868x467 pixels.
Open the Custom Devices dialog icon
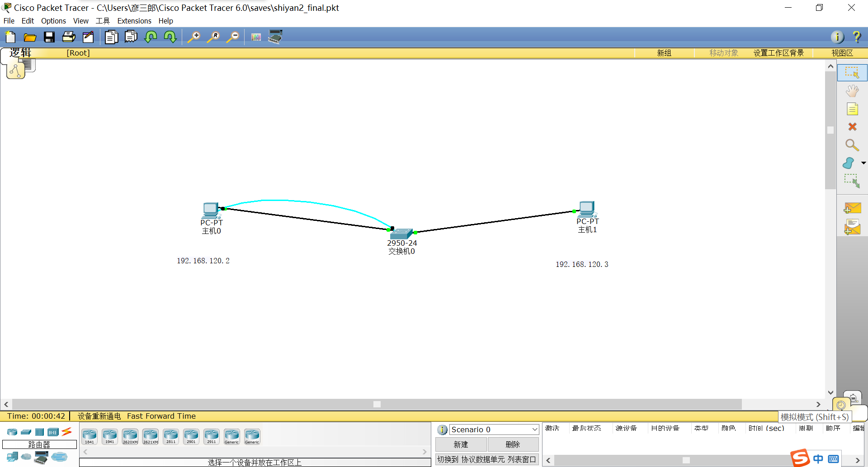(x=275, y=37)
